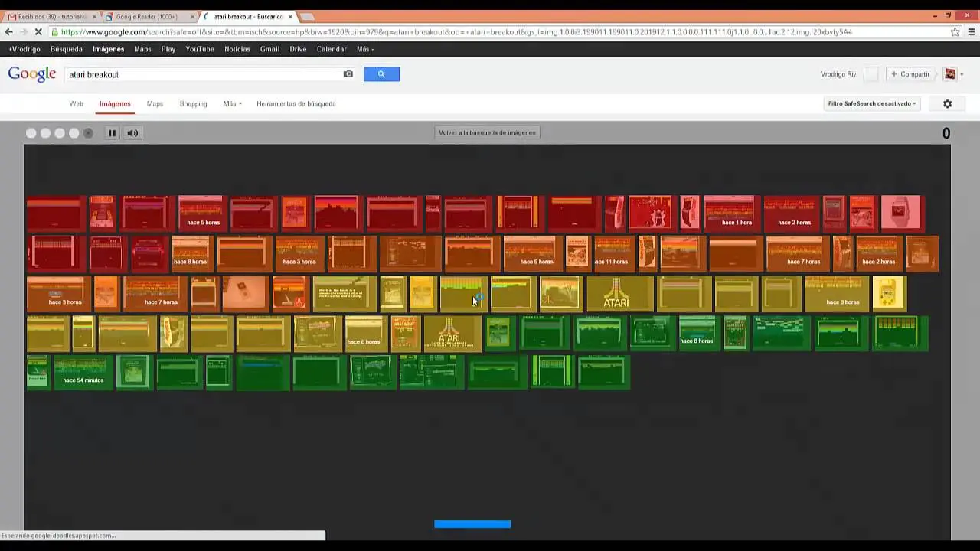
Task: Open Maps in the black bar
Action: coord(142,49)
